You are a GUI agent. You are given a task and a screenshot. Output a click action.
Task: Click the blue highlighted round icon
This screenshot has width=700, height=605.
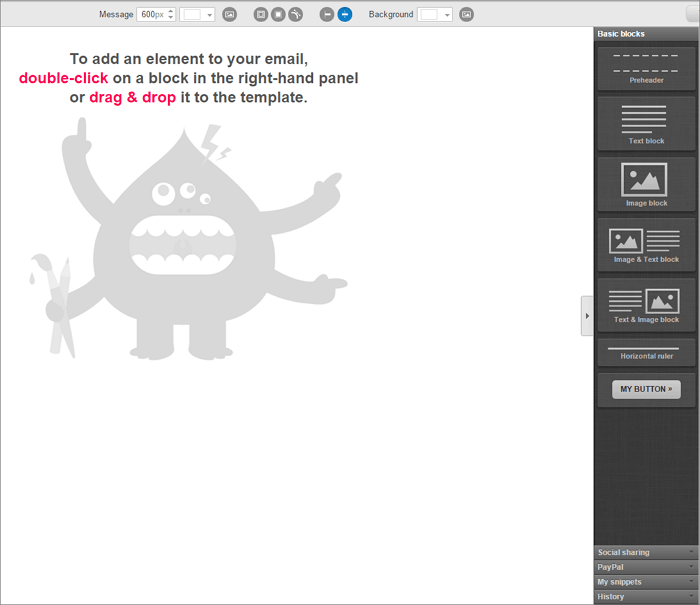coord(345,15)
